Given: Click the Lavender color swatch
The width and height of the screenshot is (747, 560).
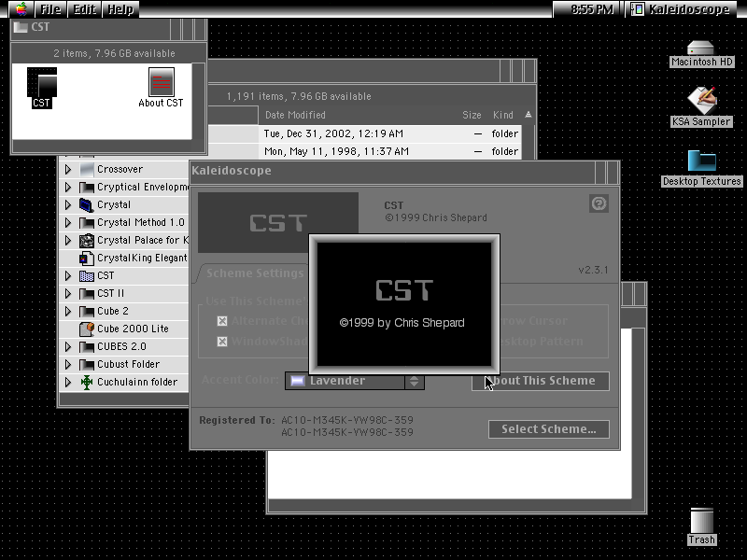Looking at the screenshot, I should (298, 381).
